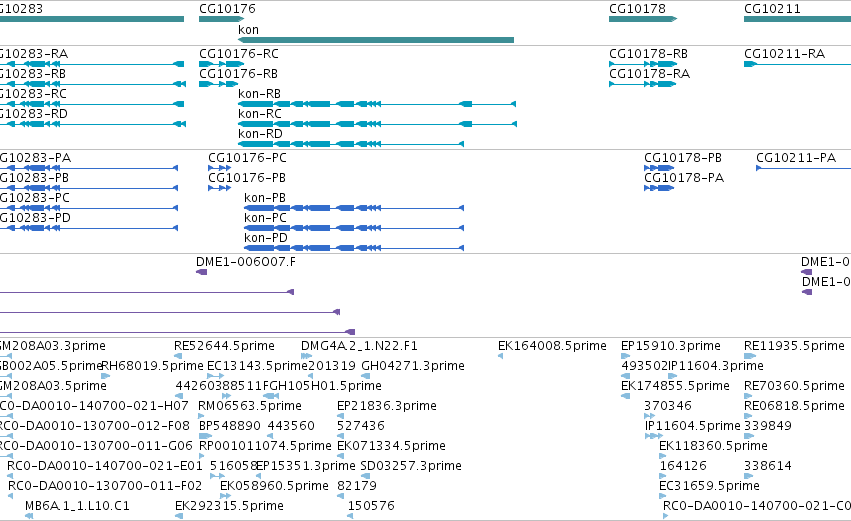This screenshot has width=851, height=521.
Task: Select the 150576 feature label
Action: (x=371, y=507)
